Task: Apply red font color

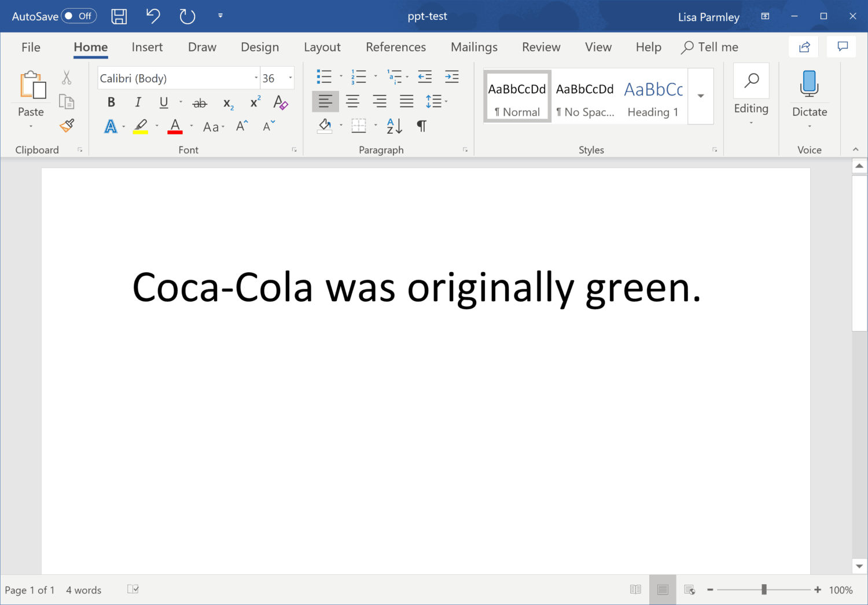Action: point(175,126)
